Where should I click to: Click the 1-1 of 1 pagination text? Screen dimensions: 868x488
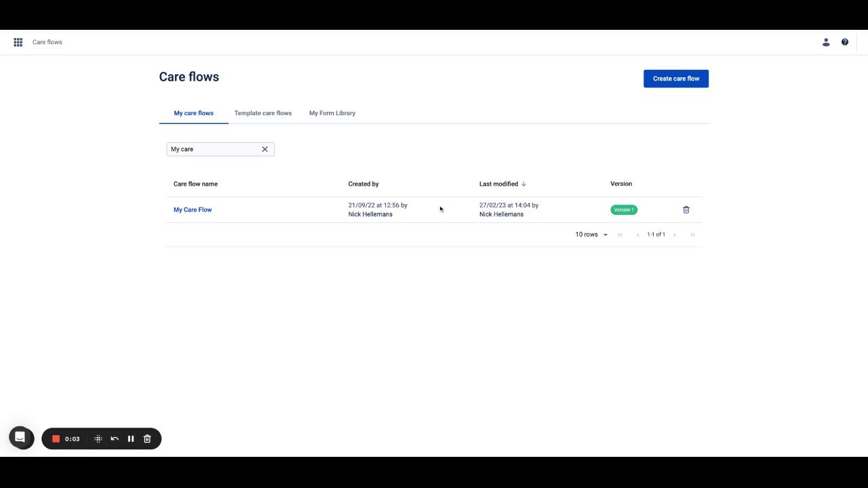(x=656, y=235)
